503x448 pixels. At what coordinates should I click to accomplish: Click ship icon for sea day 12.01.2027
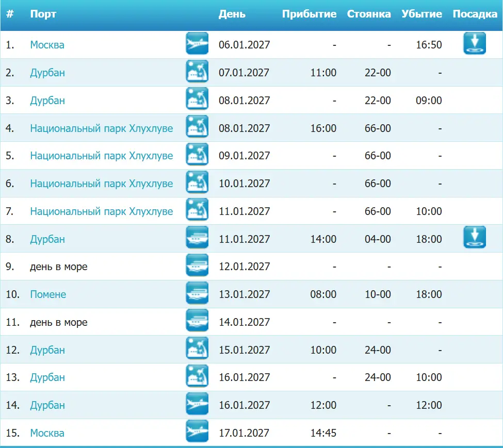pyautogui.click(x=197, y=265)
